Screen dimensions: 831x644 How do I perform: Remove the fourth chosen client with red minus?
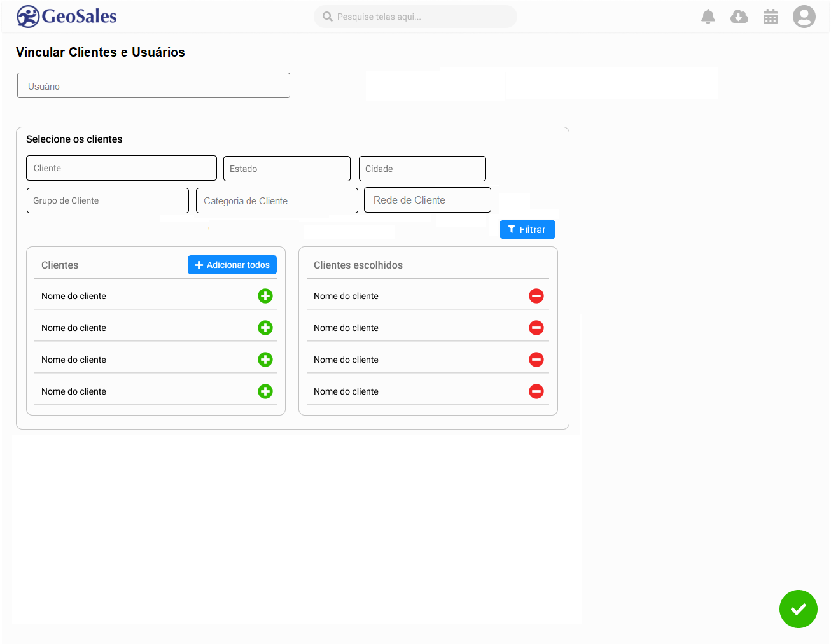(536, 391)
